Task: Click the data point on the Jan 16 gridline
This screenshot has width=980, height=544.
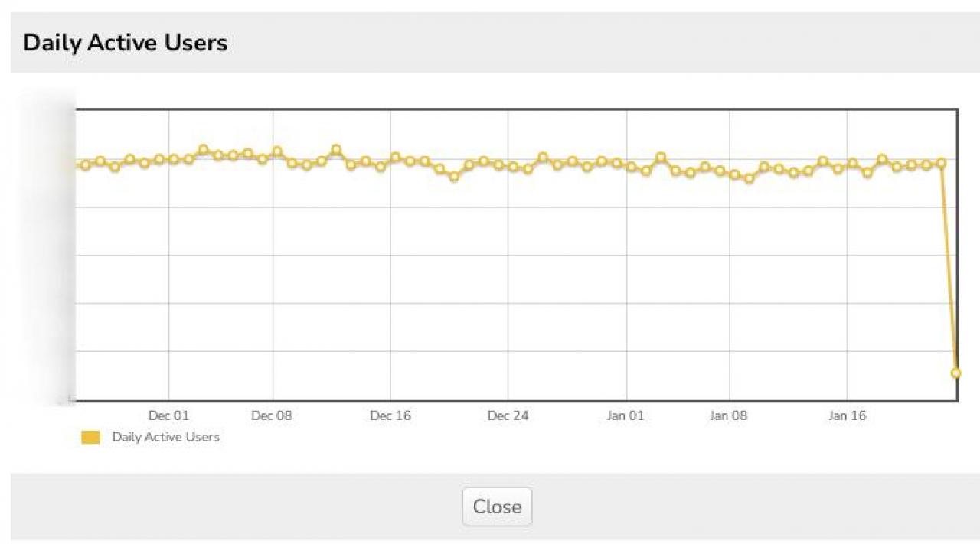Action: point(852,163)
